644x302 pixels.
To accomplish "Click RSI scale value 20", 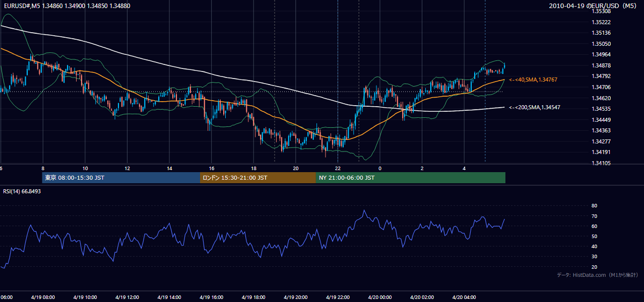I will 594,267.
